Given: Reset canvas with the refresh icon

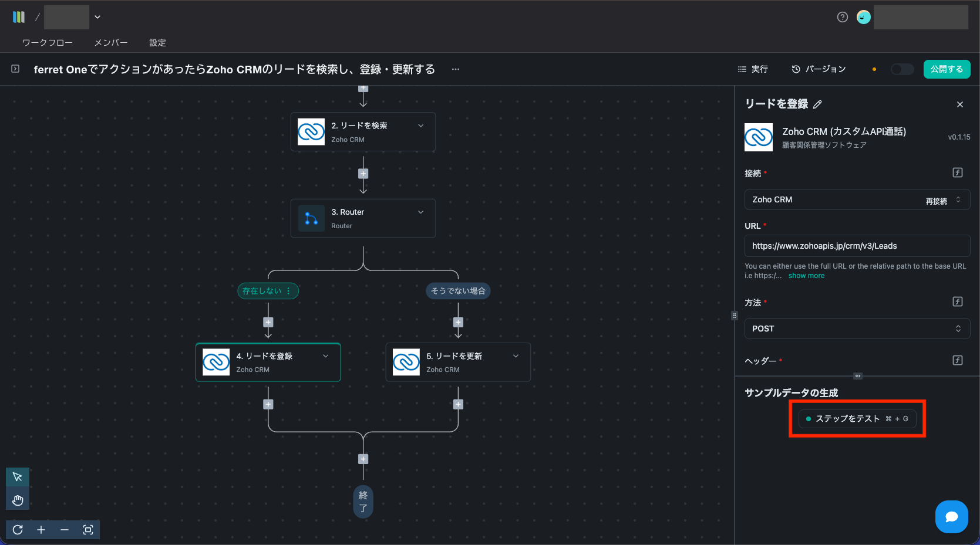Looking at the screenshot, I should tap(18, 530).
